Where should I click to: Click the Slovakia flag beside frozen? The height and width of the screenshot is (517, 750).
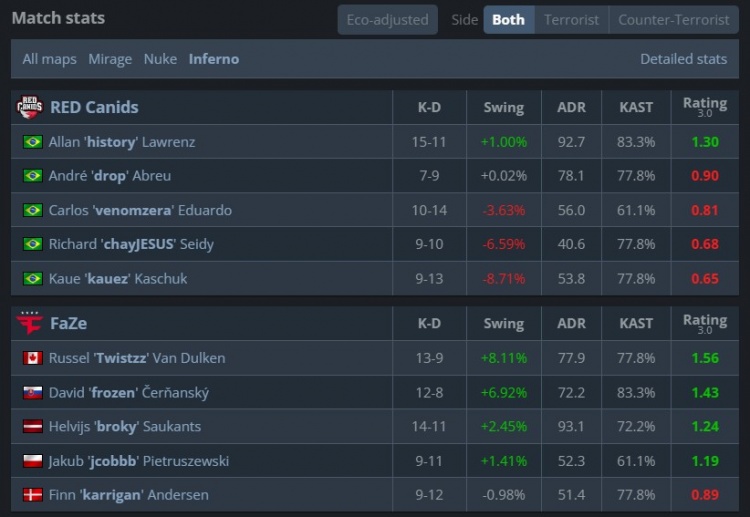[x=32, y=392]
